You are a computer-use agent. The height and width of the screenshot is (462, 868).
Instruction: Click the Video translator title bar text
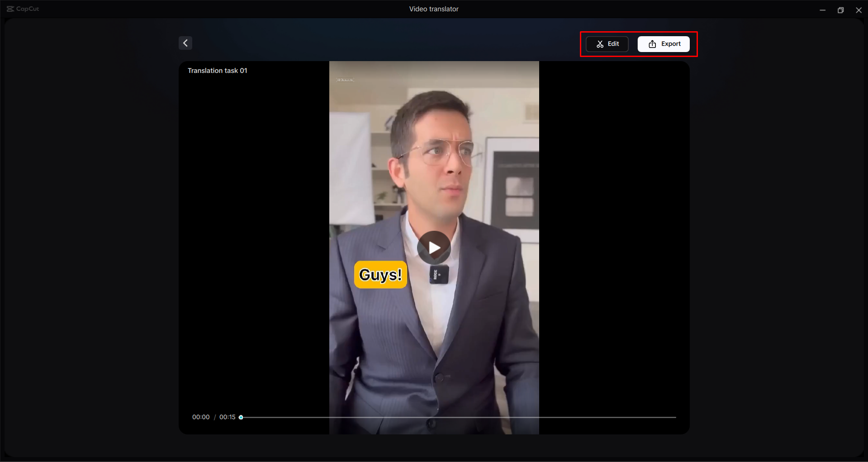(433, 9)
